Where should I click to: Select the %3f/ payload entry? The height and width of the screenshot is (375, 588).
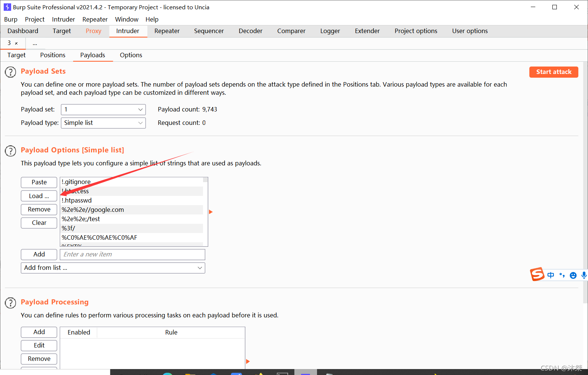coord(131,228)
